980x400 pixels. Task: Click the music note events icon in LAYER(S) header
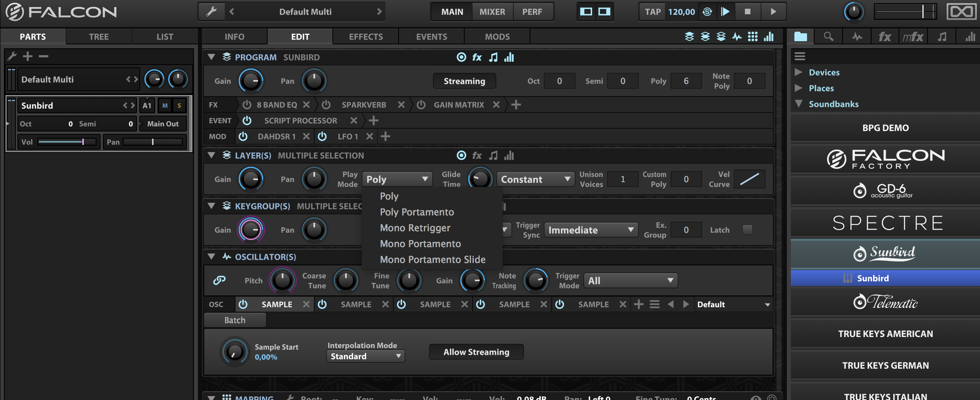pos(493,156)
